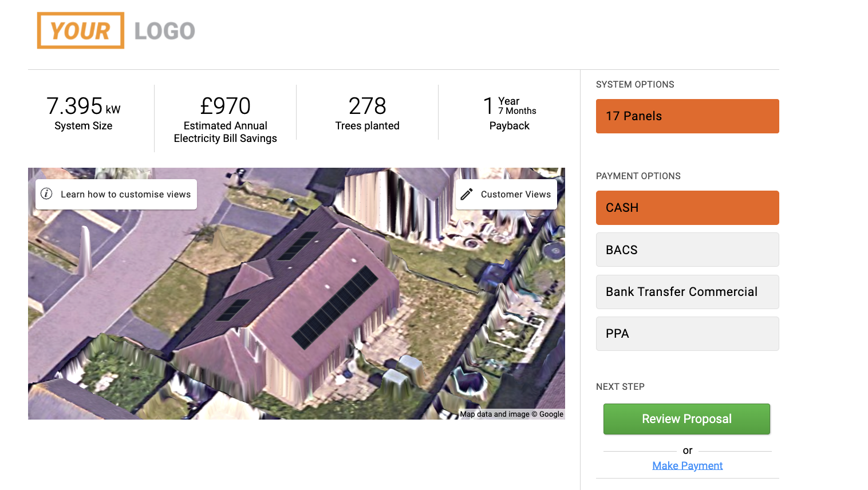This screenshot has width=868, height=490.
Task: Click the PAYMENT OPTIONS heading
Action: (x=638, y=176)
